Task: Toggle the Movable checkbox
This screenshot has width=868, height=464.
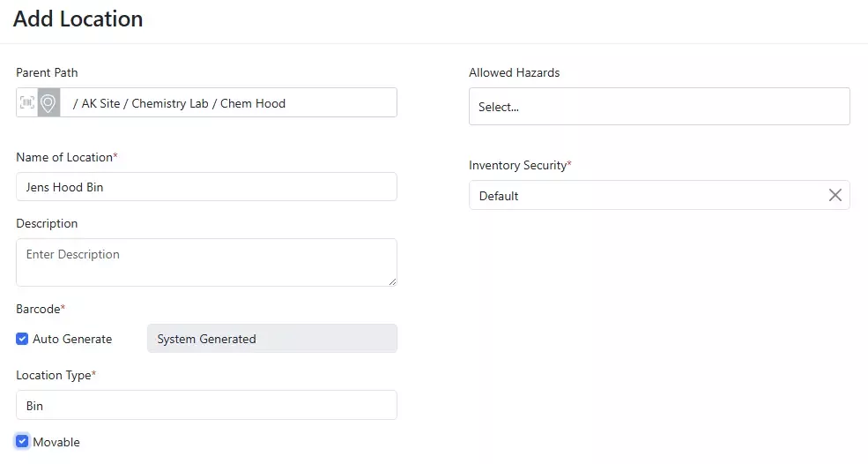Action: click(23, 442)
